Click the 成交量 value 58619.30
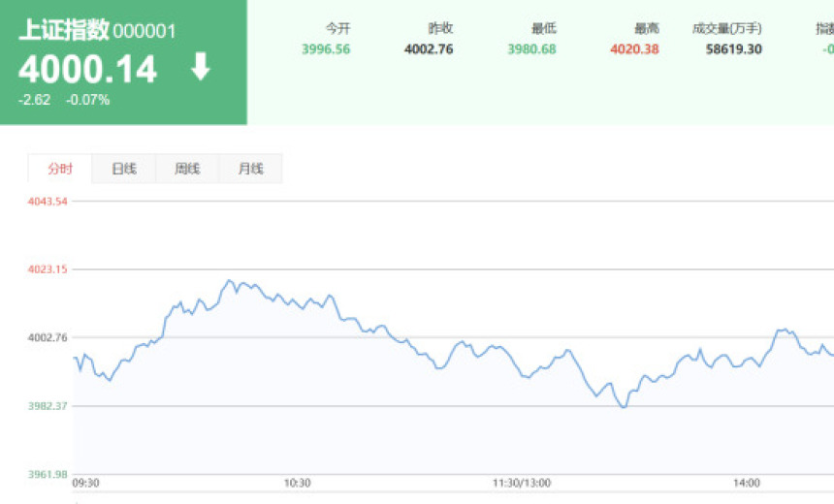This screenshot has height=504, width=834. [x=733, y=48]
